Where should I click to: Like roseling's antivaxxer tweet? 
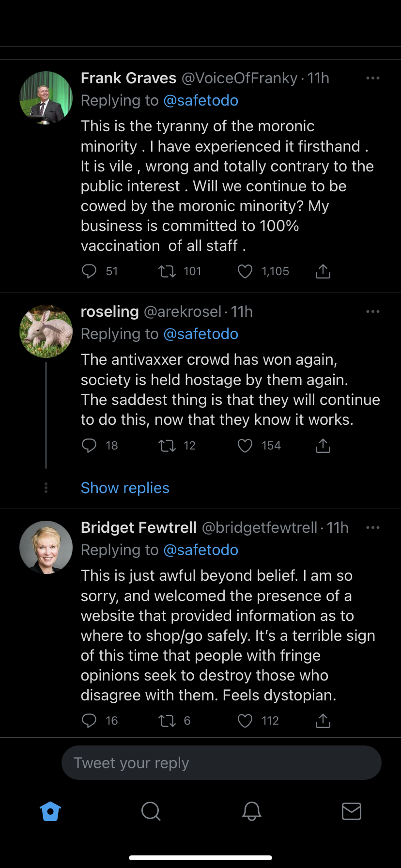[x=245, y=446]
